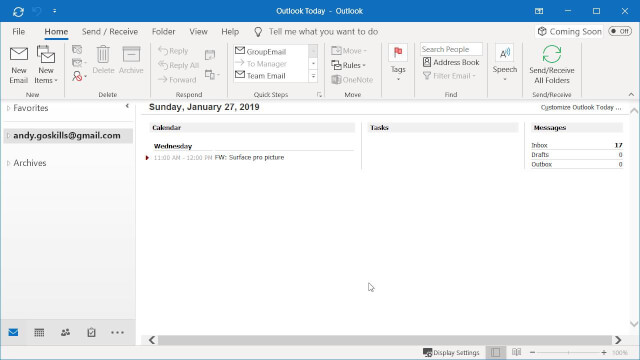
Task: Click the Archive box icon
Action: [x=131, y=60]
